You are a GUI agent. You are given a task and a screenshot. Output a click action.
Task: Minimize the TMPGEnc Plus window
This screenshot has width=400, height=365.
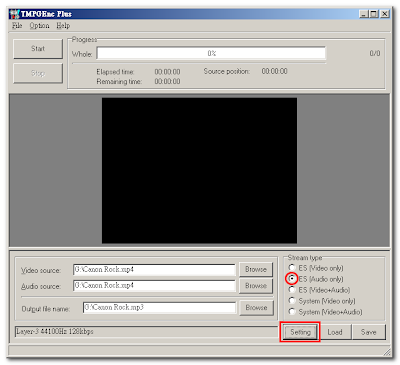(364, 14)
